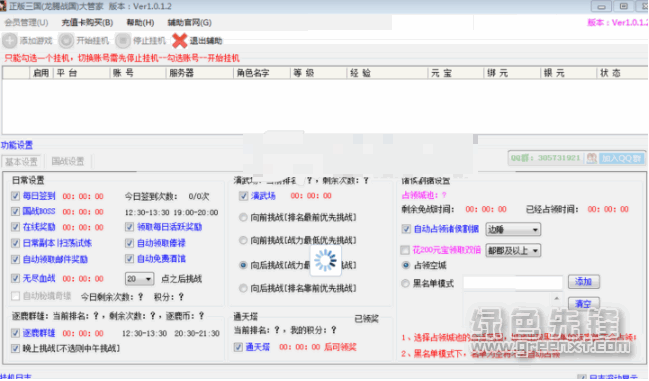Toggle the 逐鹿群雄 checkbox
The image size is (649, 381).
15,333
